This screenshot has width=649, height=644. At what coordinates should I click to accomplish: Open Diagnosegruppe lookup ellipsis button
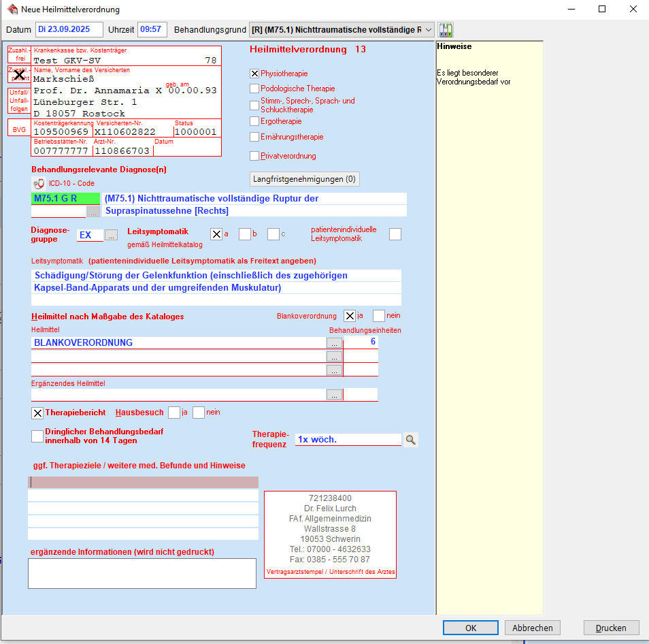(x=111, y=235)
